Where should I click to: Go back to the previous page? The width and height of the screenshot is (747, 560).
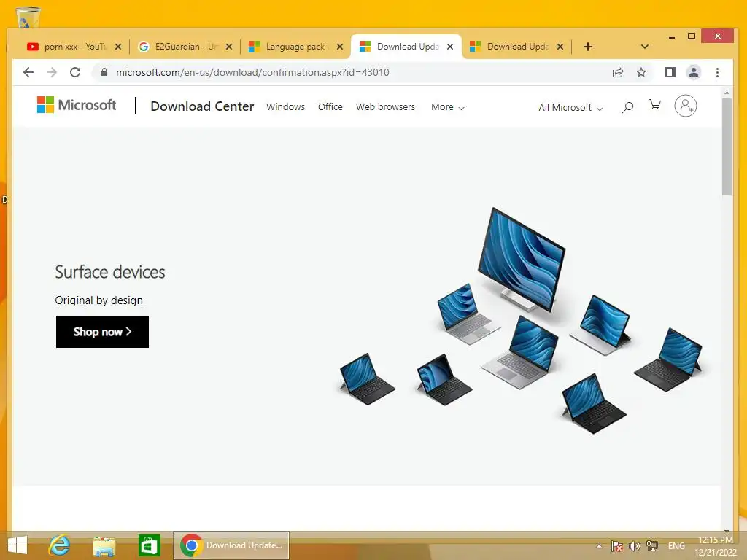28,72
